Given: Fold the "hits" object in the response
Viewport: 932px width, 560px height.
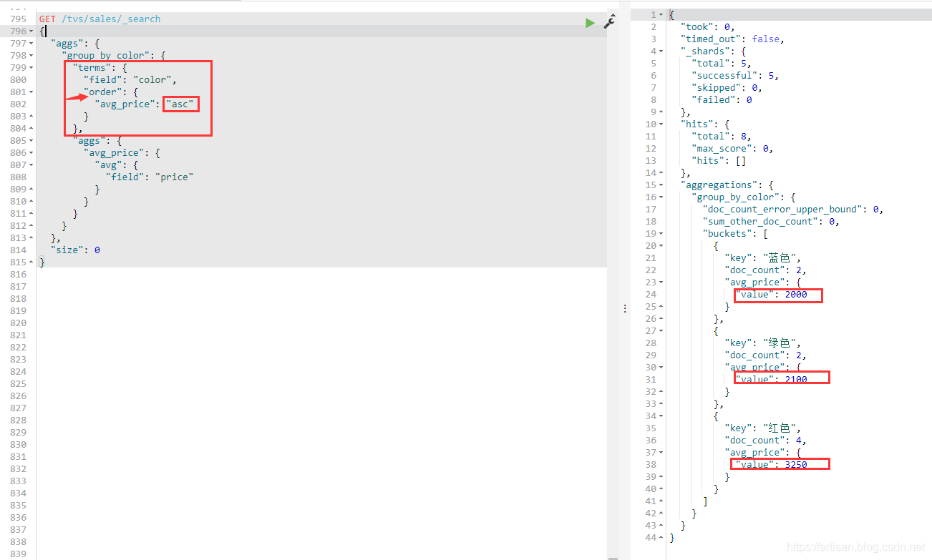Looking at the screenshot, I should [661, 124].
